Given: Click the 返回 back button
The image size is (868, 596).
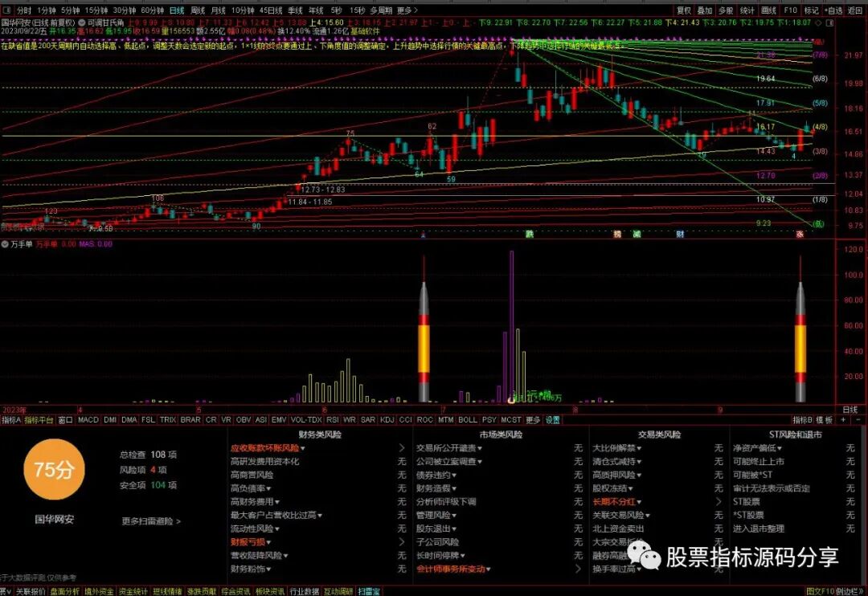Looking at the screenshot, I should [856, 10].
